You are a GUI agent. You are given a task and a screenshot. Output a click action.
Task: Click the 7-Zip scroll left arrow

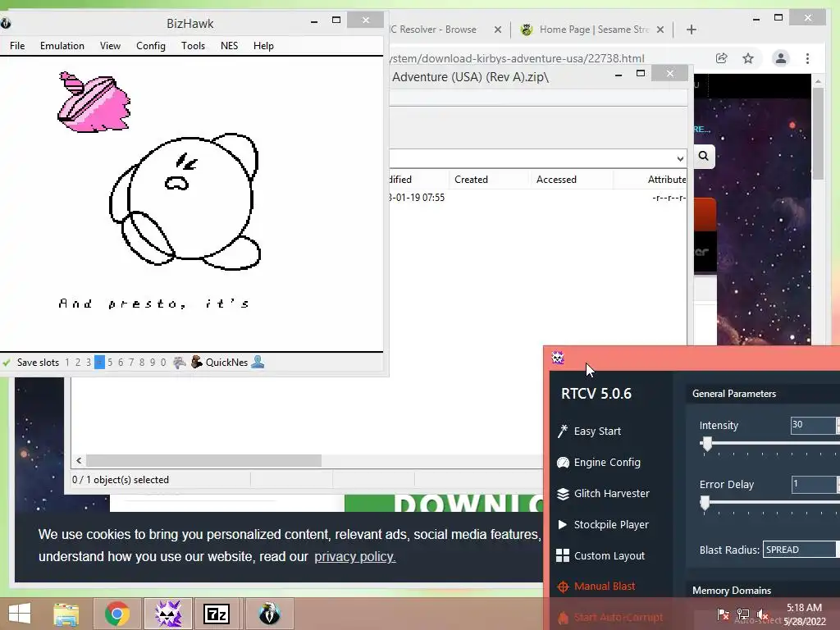[x=79, y=461]
